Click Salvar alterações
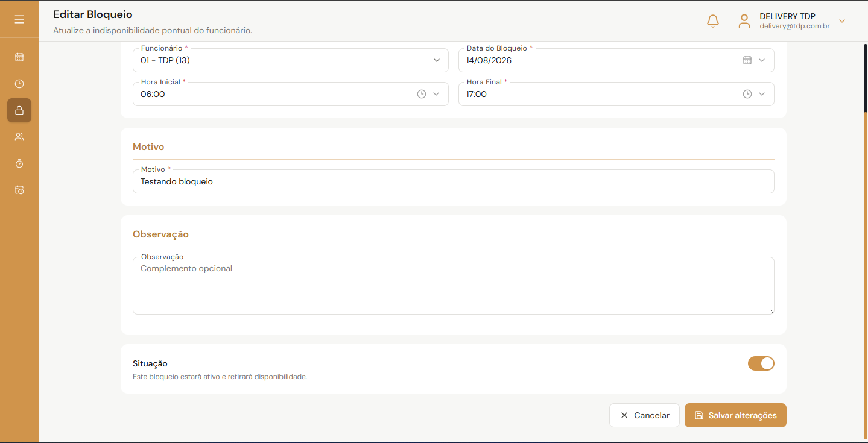 (735, 415)
